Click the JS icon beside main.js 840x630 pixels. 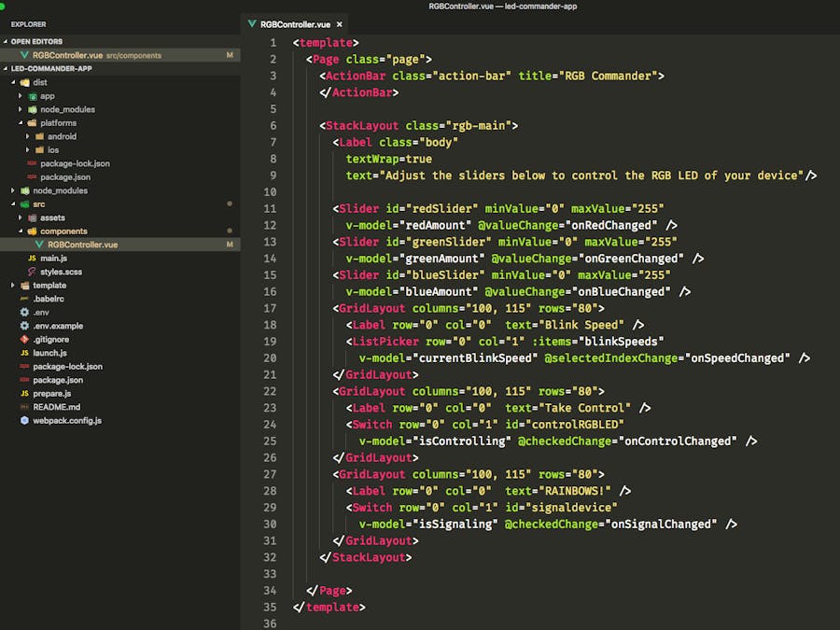pos(31,258)
